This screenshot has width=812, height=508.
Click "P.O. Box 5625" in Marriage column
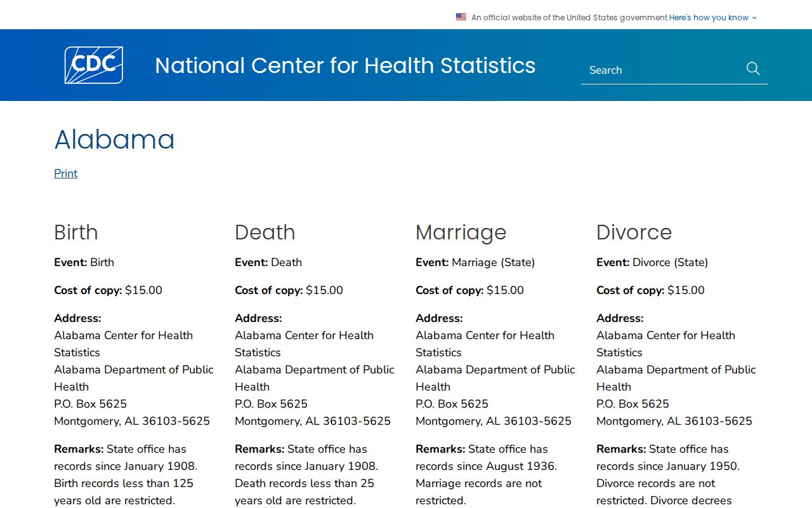point(452,404)
